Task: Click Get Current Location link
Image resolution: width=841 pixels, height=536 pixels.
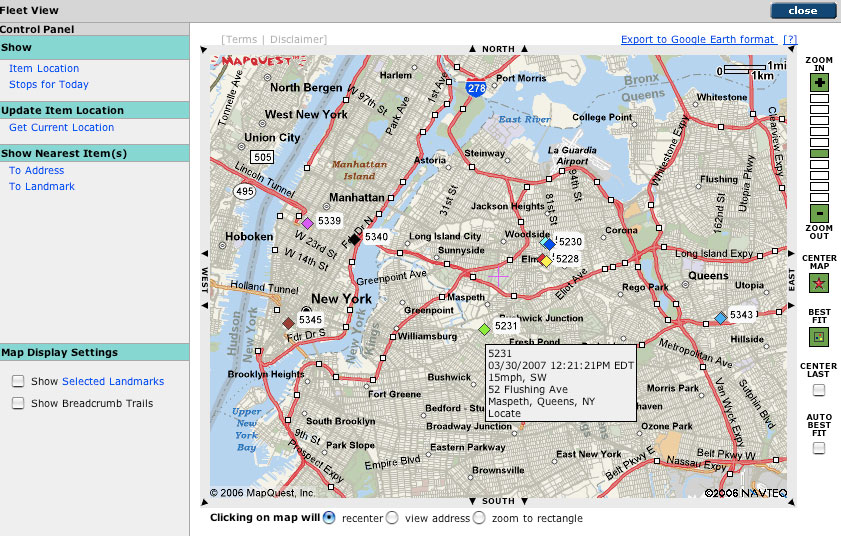Action: (x=62, y=127)
